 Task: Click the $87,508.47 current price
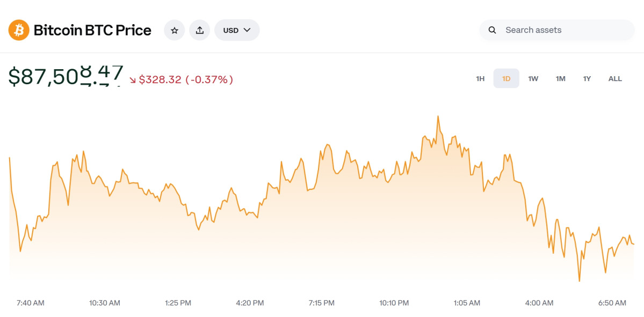coord(66,77)
